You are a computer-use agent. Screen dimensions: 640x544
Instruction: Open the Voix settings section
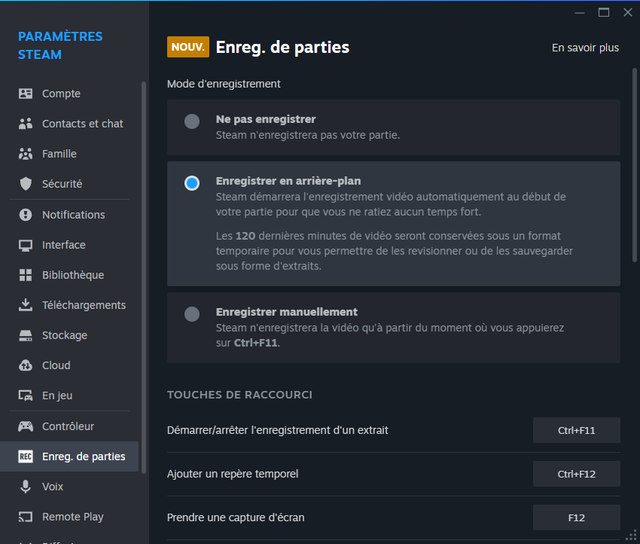tap(69, 486)
